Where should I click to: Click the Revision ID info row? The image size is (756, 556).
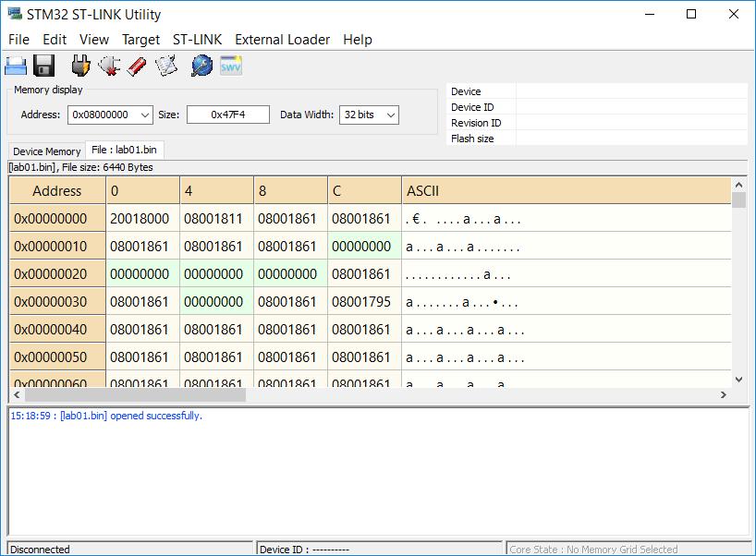coord(597,123)
